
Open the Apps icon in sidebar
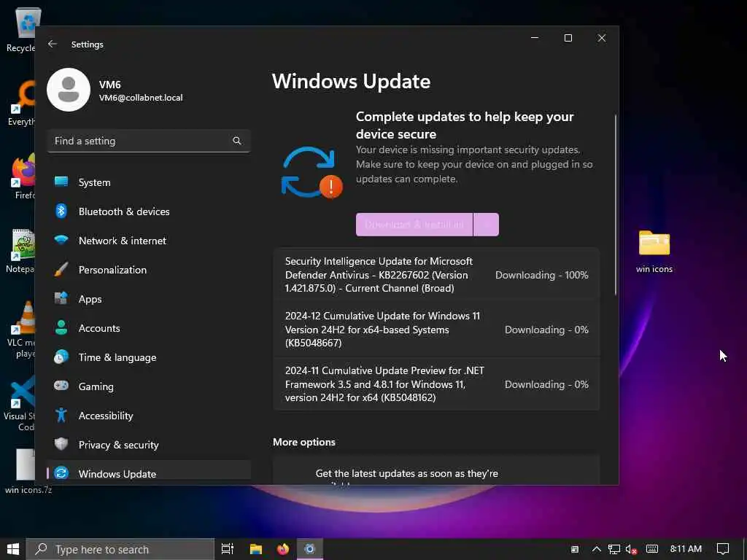(61, 298)
